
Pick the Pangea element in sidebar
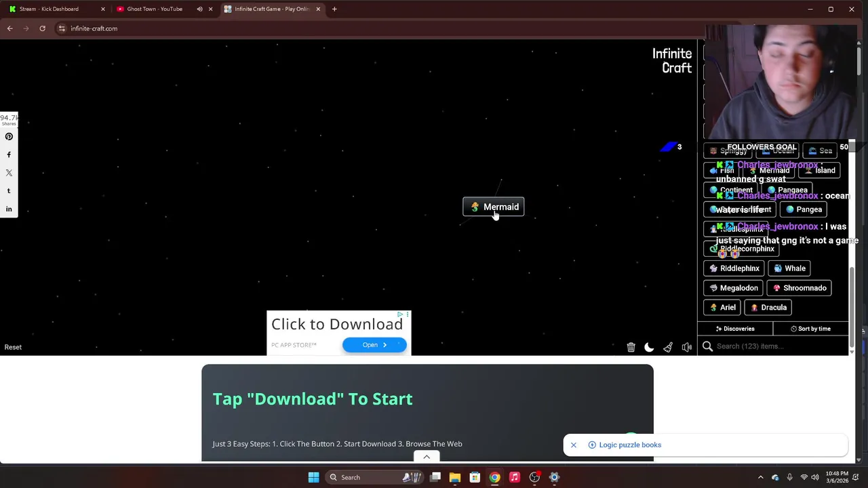803,209
